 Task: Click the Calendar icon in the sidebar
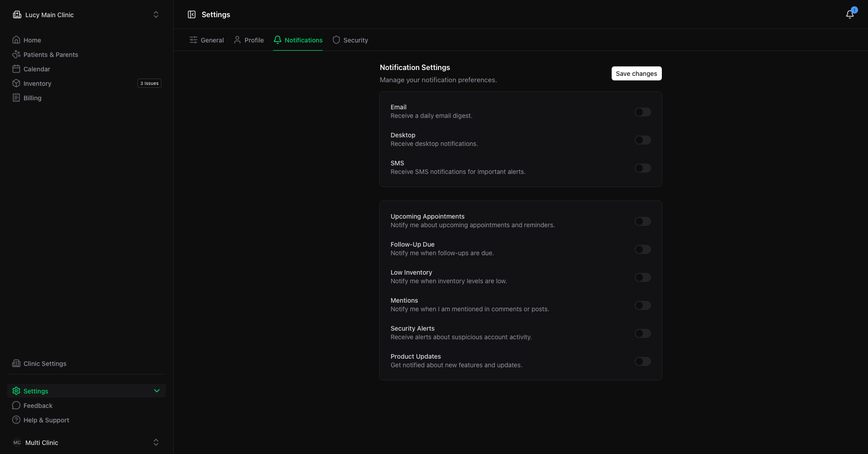coord(16,69)
